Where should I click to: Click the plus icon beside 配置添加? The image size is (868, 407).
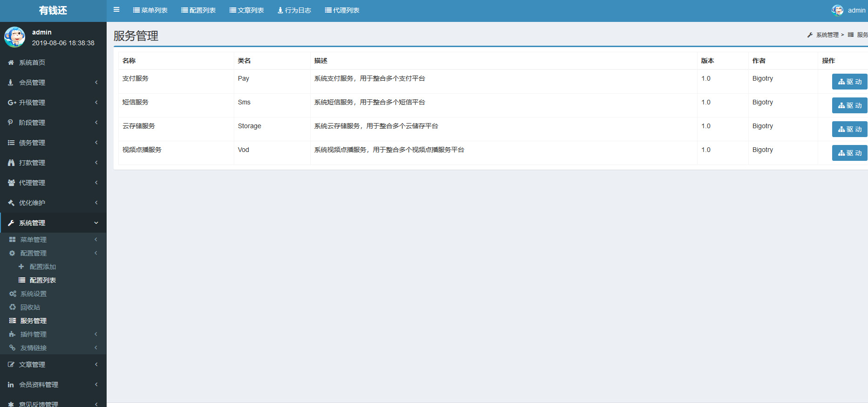21,267
